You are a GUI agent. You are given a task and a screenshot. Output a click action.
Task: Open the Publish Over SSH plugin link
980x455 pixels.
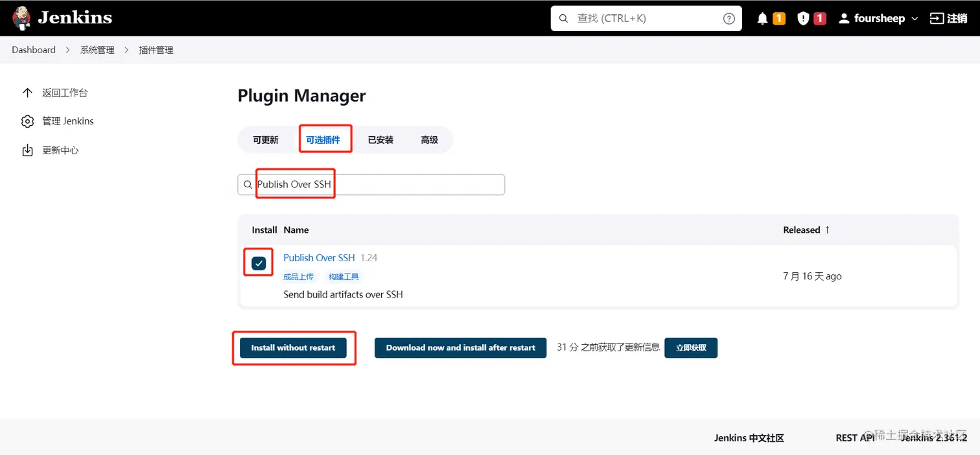tap(319, 258)
